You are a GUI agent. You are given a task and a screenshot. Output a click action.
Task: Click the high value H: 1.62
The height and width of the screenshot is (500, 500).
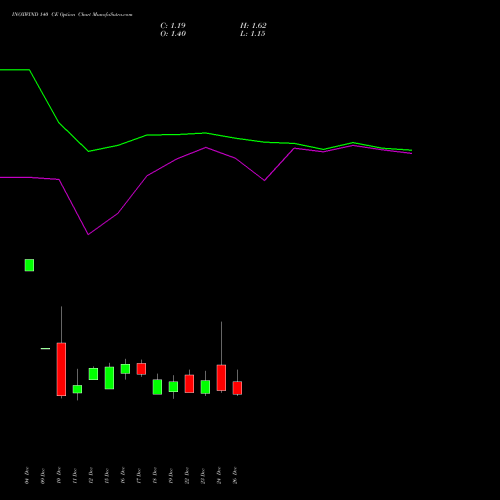click(253, 26)
